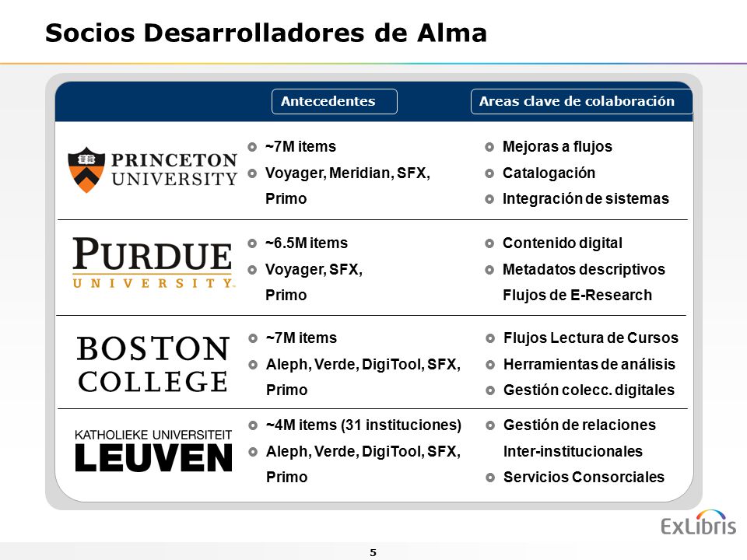Click 'Servicios Consorciales' text

(x=584, y=477)
